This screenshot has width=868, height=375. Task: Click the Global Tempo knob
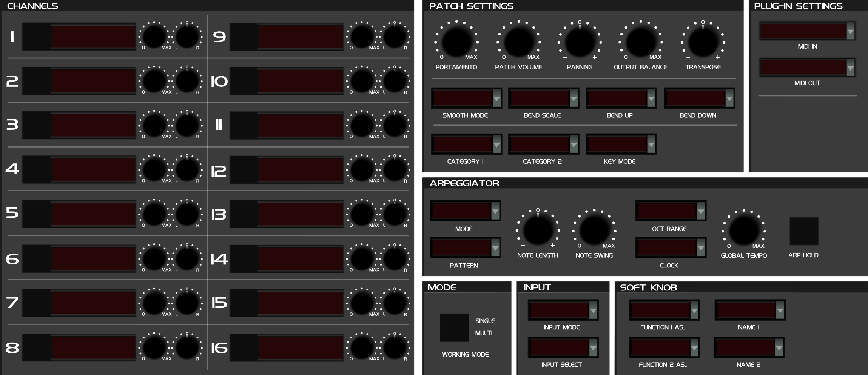point(744,230)
